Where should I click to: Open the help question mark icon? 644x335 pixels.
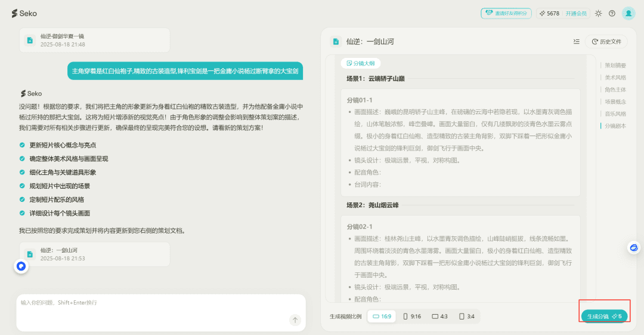(612, 13)
